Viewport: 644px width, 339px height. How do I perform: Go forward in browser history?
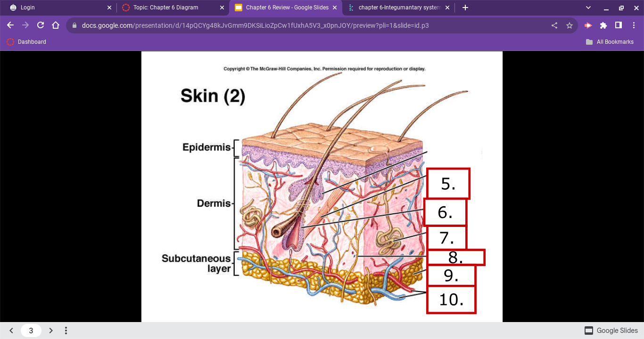pos(25,25)
